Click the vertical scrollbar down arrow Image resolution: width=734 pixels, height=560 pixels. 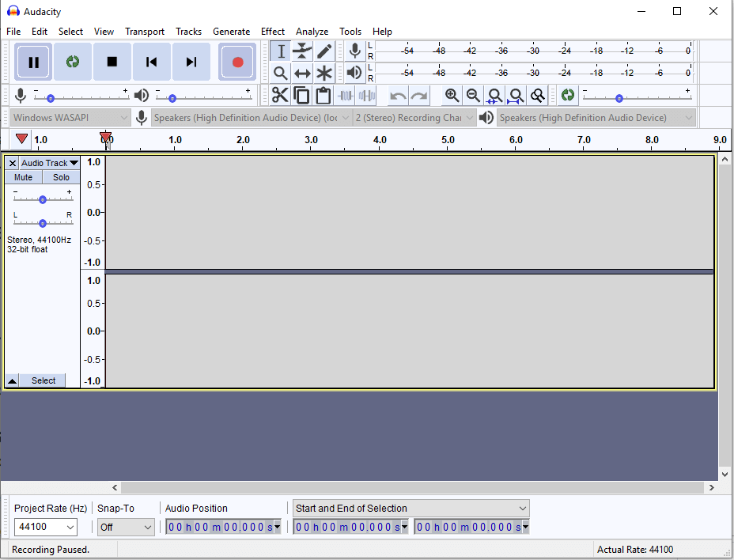pyautogui.click(x=725, y=475)
